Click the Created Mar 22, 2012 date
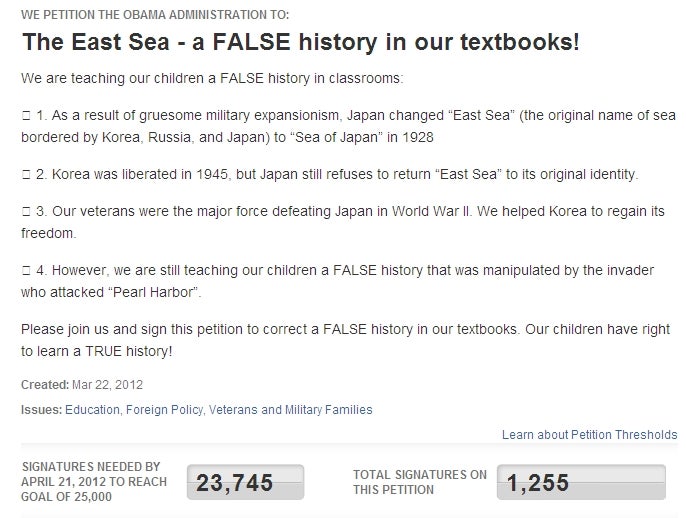The image size is (686, 518). [x=81, y=385]
